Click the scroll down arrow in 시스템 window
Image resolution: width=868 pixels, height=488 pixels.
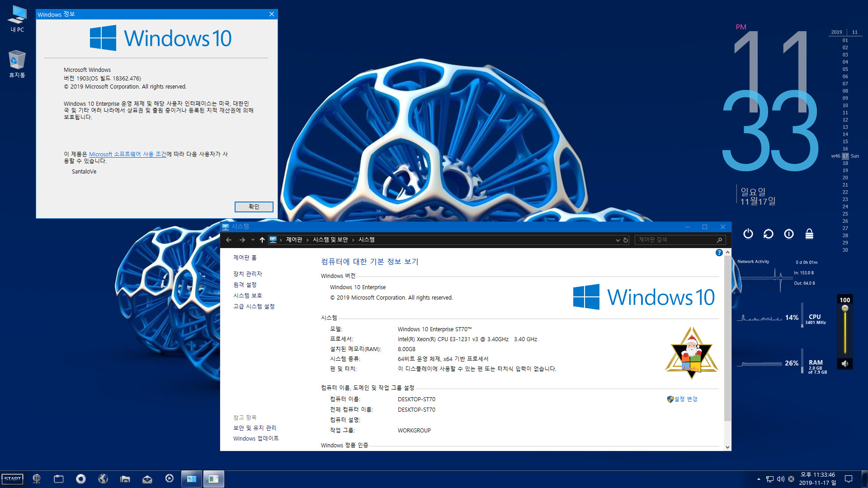point(727,447)
